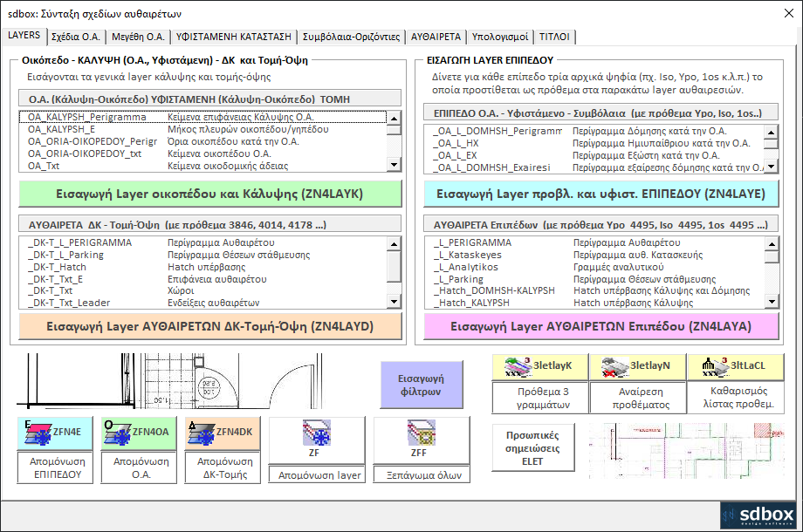This screenshot has width=803, height=532.
Task: Select the _L_Analytikos row
Action: click(x=594, y=267)
